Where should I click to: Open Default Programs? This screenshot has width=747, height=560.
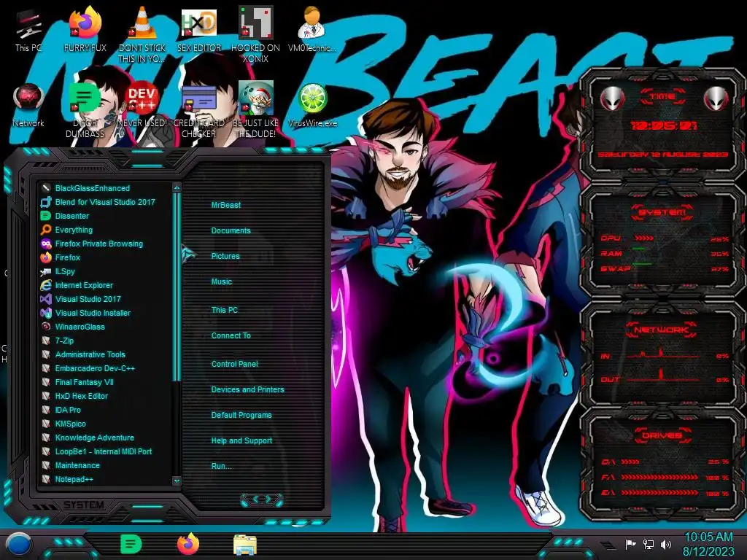[x=241, y=415]
